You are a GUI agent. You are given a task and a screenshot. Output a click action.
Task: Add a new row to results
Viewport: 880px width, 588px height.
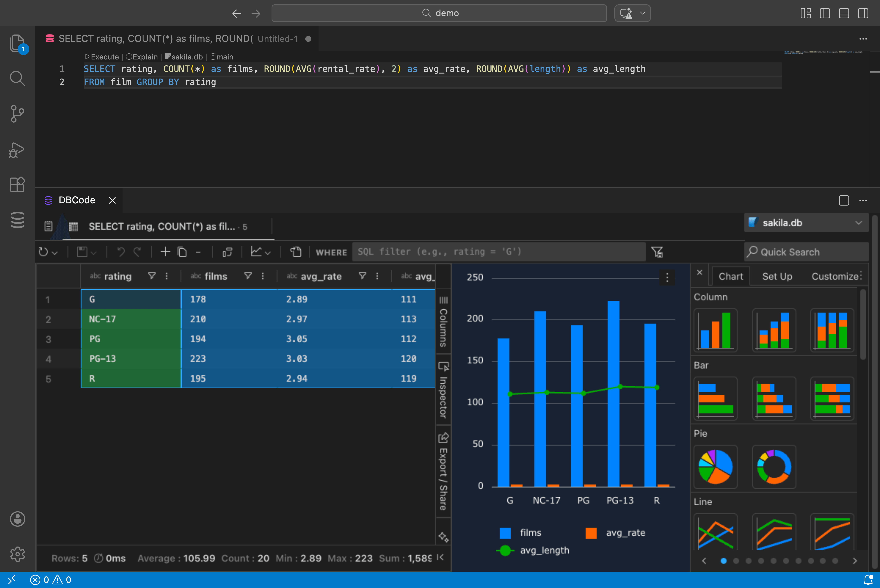pos(165,252)
